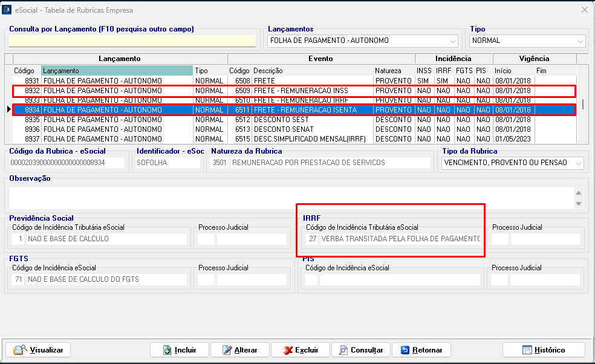Viewport: 595px width, 364px height.
Task: Expand the Lançamentos dropdown
Action: (x=453, y=41)
